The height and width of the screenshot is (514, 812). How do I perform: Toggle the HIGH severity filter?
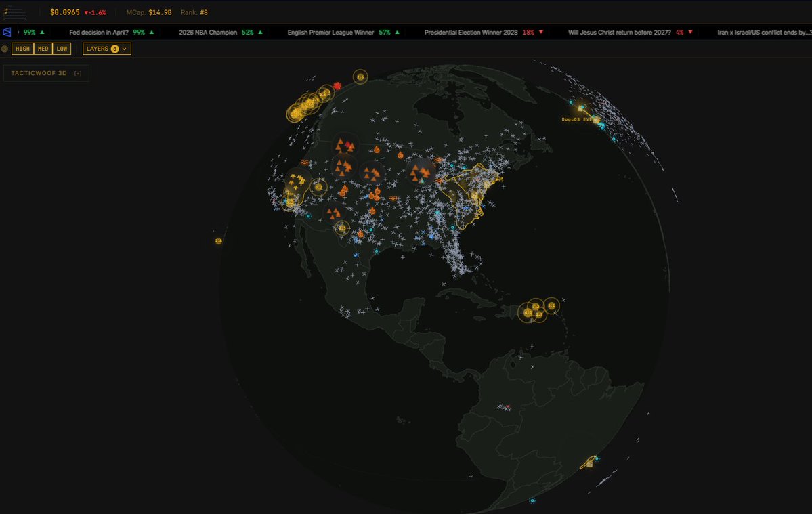coord(22,48)
